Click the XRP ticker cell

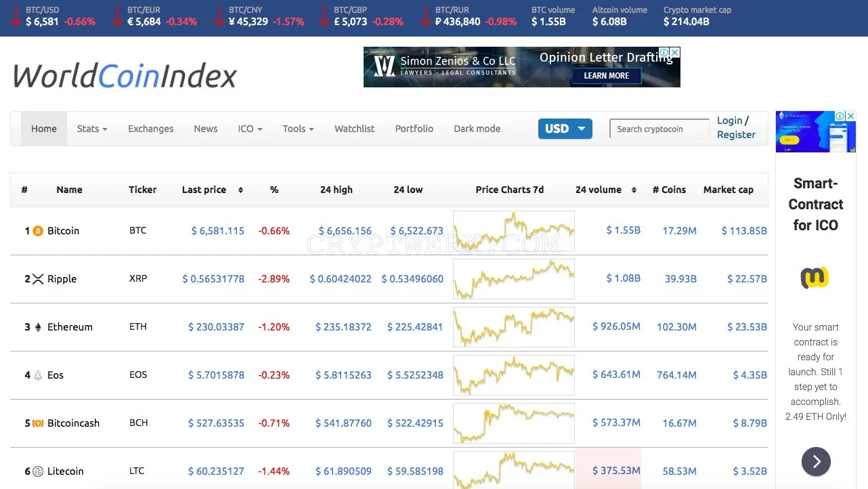click(x=138, y=278)
